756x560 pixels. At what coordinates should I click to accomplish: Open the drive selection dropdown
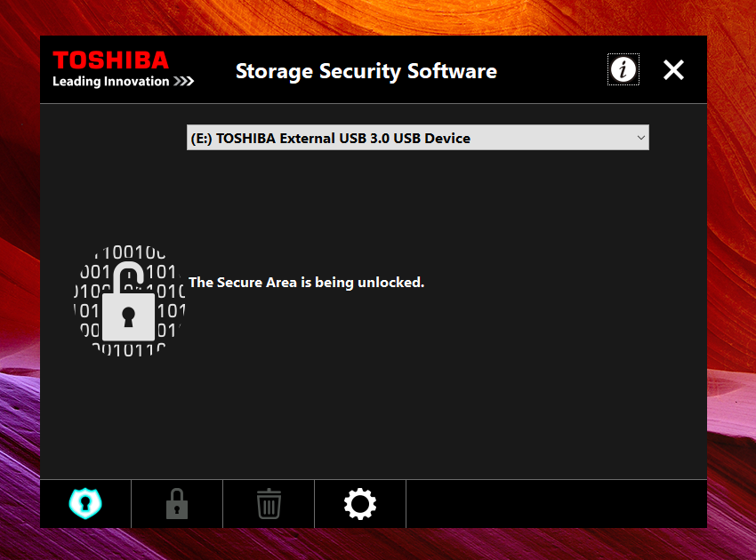tap(417, 138)
